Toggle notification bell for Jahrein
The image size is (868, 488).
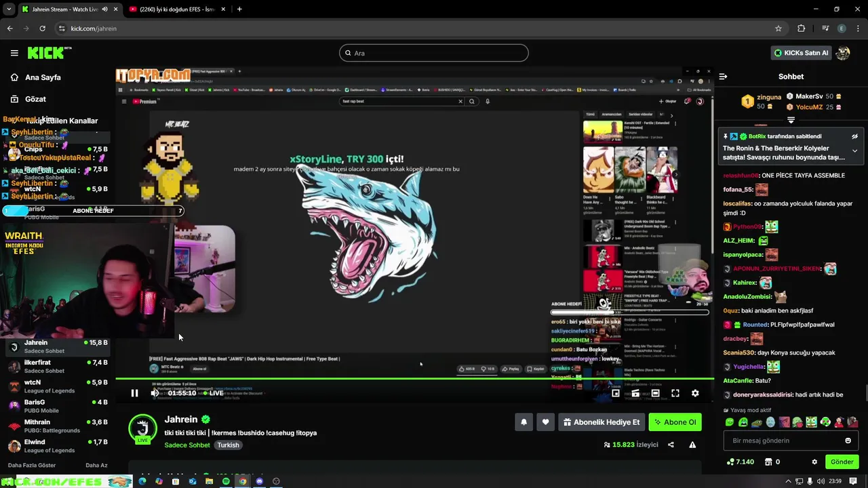click(524, 422)
